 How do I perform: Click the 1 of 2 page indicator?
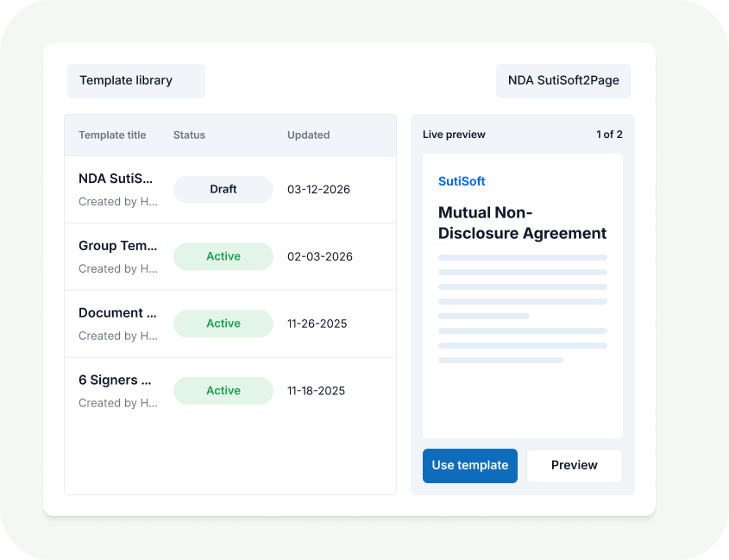pyautogui.click(x=609, y=135)
